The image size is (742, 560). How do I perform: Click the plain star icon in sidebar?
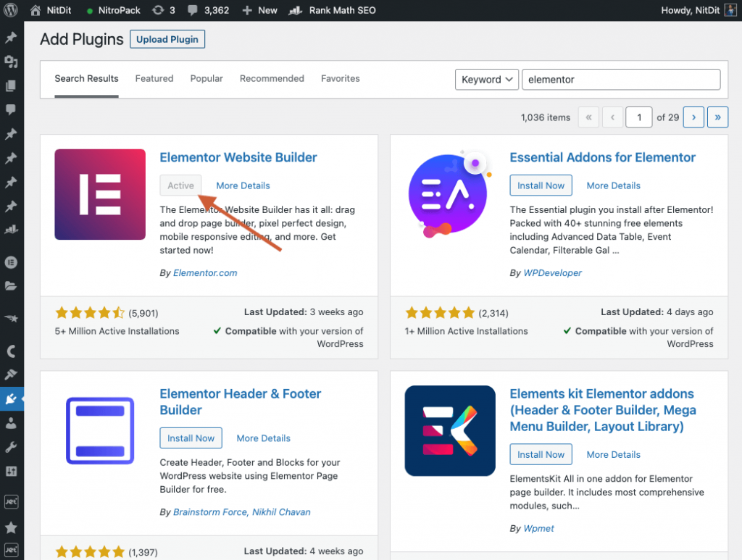(x=11, y=527)
